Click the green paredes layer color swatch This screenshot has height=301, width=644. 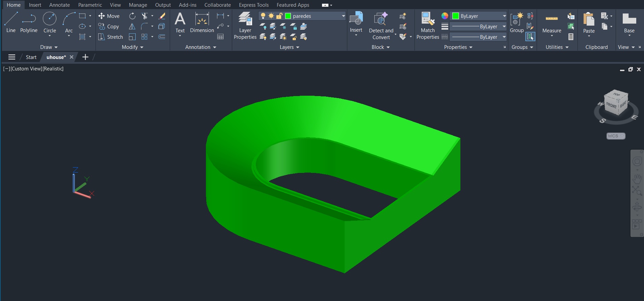coord(288,16)
